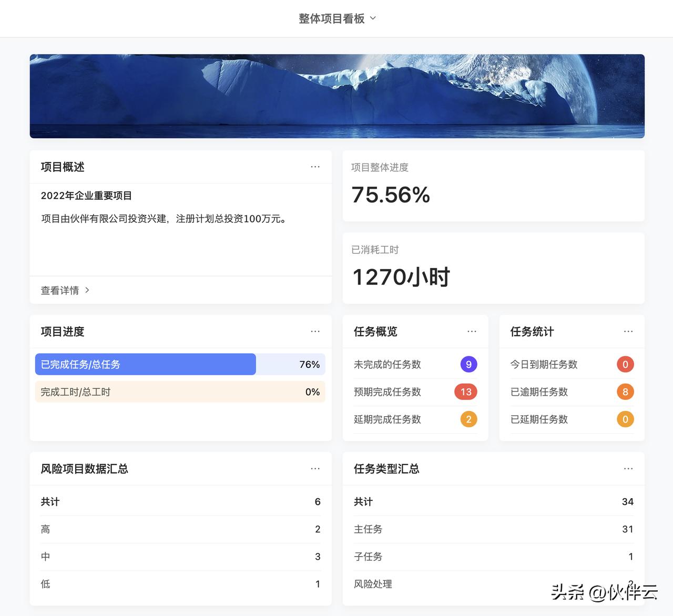Expand the 整体项目看板 dropdown chevron

(x=373, y=18)
